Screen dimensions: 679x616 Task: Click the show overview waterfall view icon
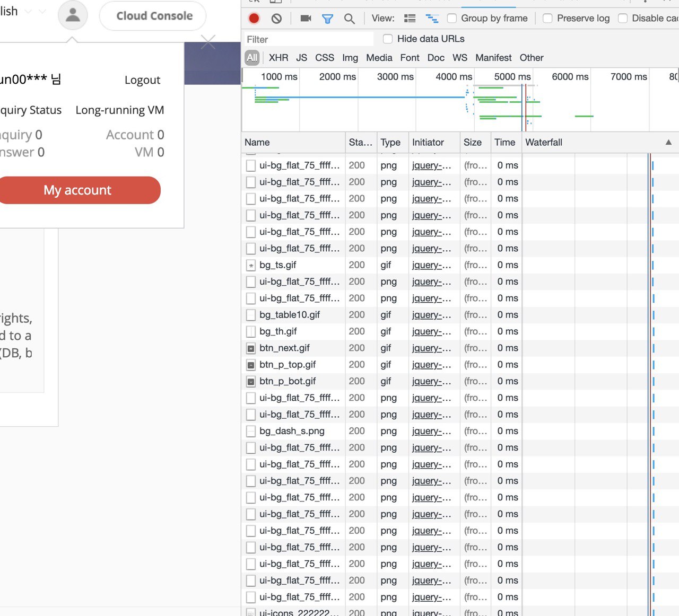tap(432, 19)
